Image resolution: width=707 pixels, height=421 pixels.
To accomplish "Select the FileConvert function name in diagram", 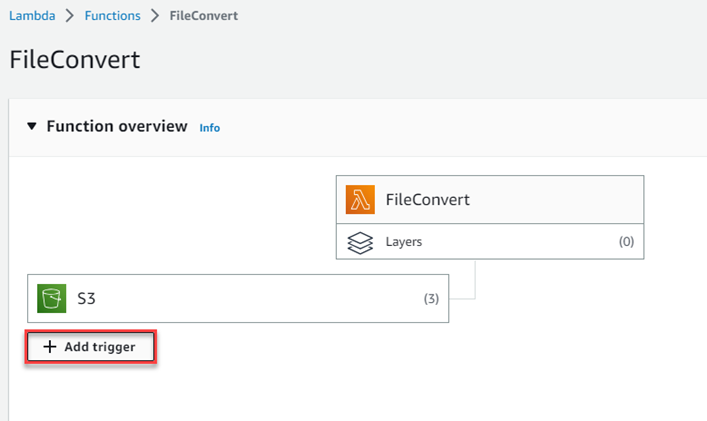I will (427, 200).
